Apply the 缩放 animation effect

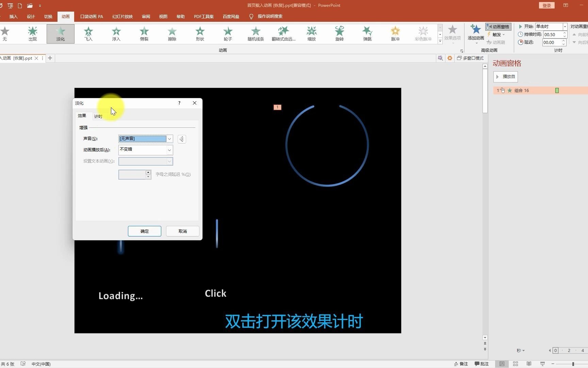coord(311,34)
